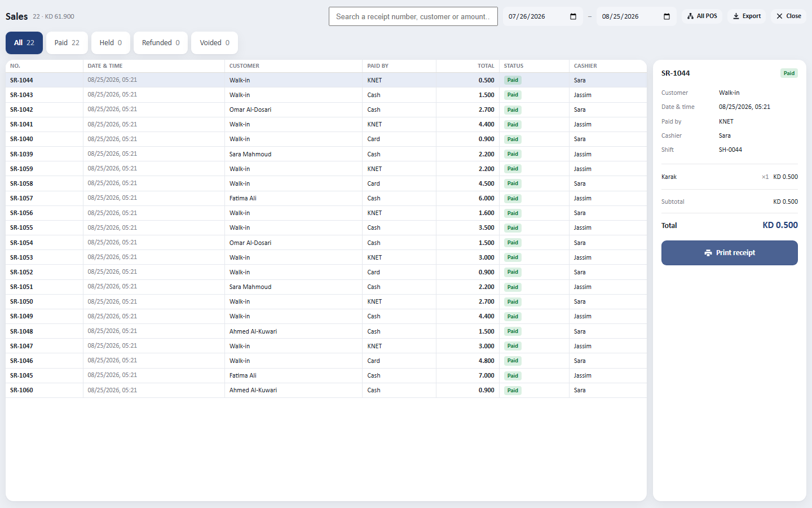Select receipt row SR-1046
812x508 pixels.
(x=326, y=361)
